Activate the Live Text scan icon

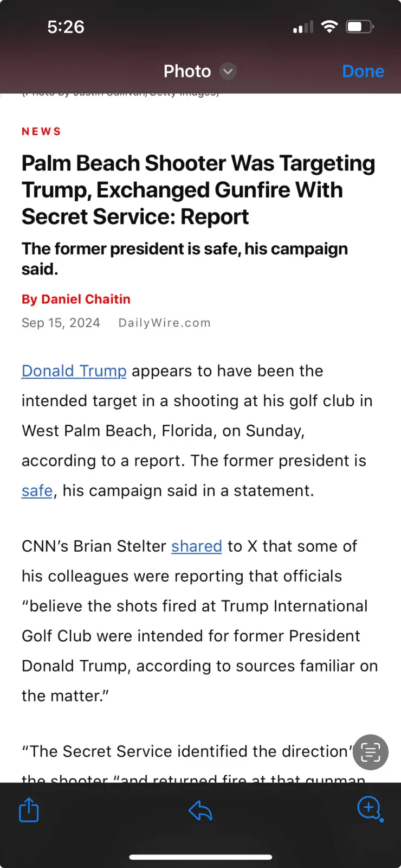coord(371,752)
